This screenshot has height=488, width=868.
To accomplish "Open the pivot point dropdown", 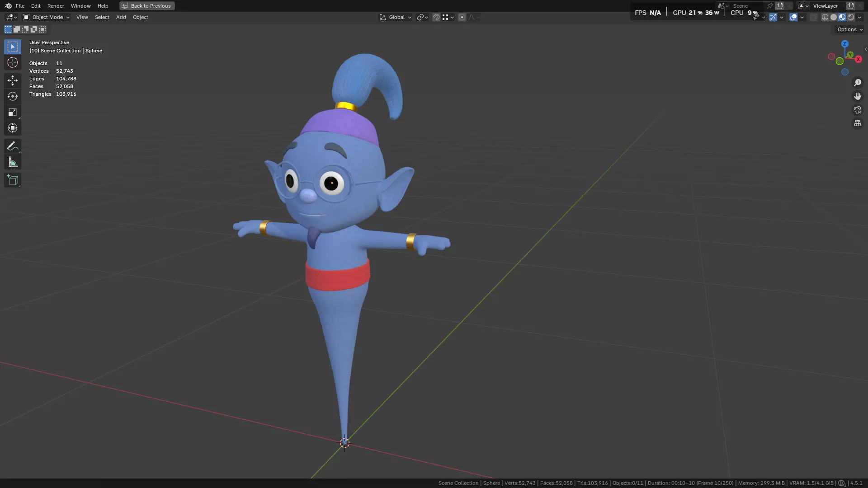I will [x=422, y=17].
